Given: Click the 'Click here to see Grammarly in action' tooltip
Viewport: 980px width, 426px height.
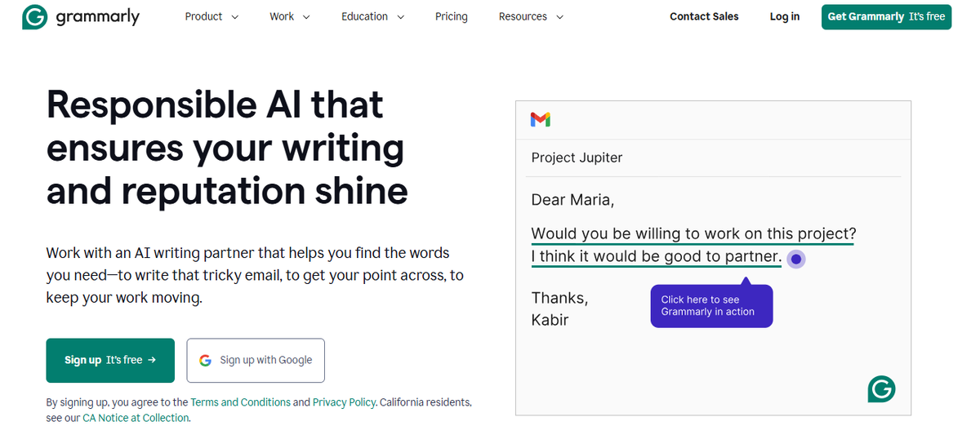Looking at the screenshot, I should coord(710,306).
